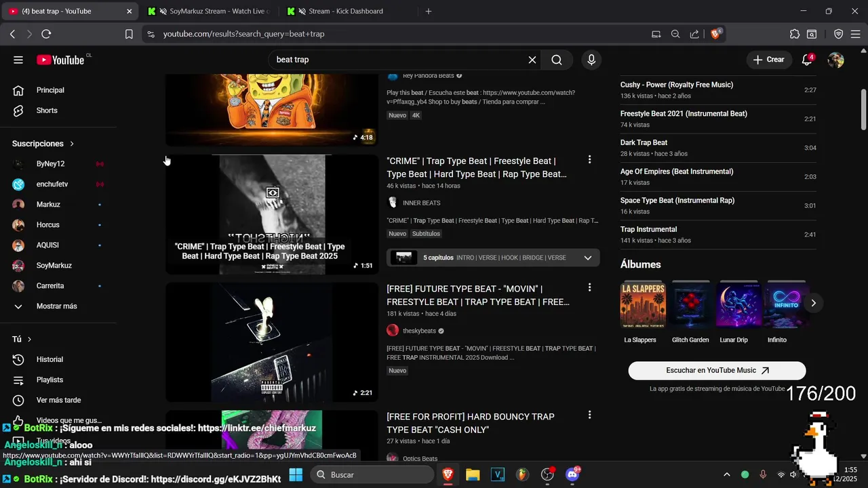This screenshot has width=868, height=488.
Task: Go to the YouTube logo home
Action: 60,60
